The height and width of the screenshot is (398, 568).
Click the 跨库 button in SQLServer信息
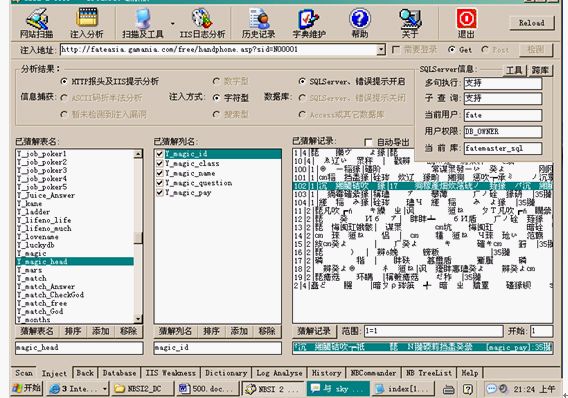tap(540, 70)
